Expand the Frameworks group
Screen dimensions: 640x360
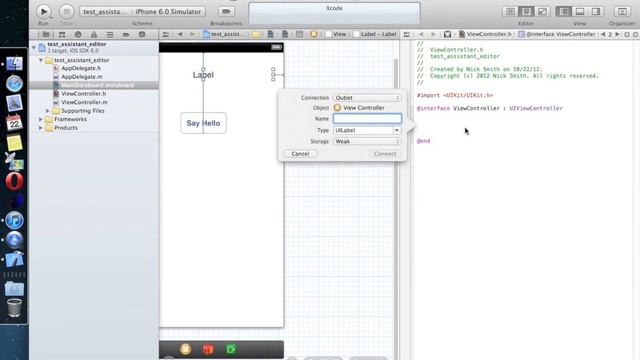tap(41, 119)
